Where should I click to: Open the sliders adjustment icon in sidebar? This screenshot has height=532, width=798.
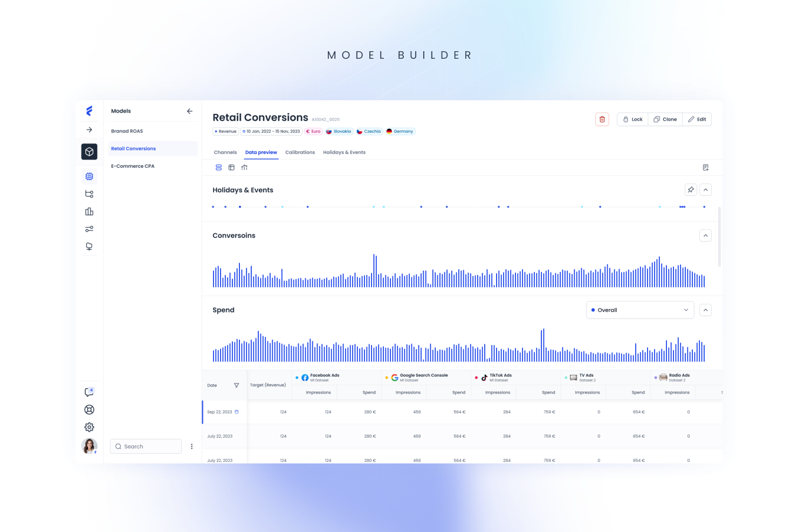click(x=90, y=229)
